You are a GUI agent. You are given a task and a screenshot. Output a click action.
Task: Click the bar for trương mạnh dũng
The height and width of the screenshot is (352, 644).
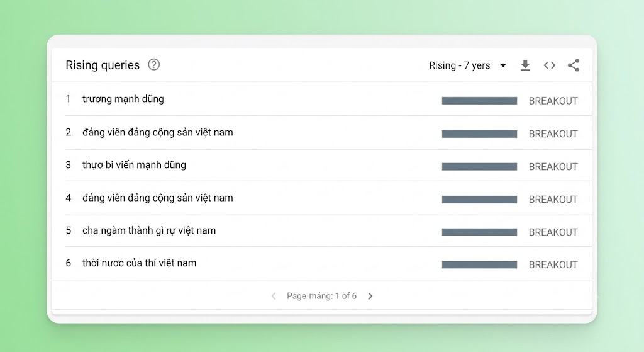479,101
